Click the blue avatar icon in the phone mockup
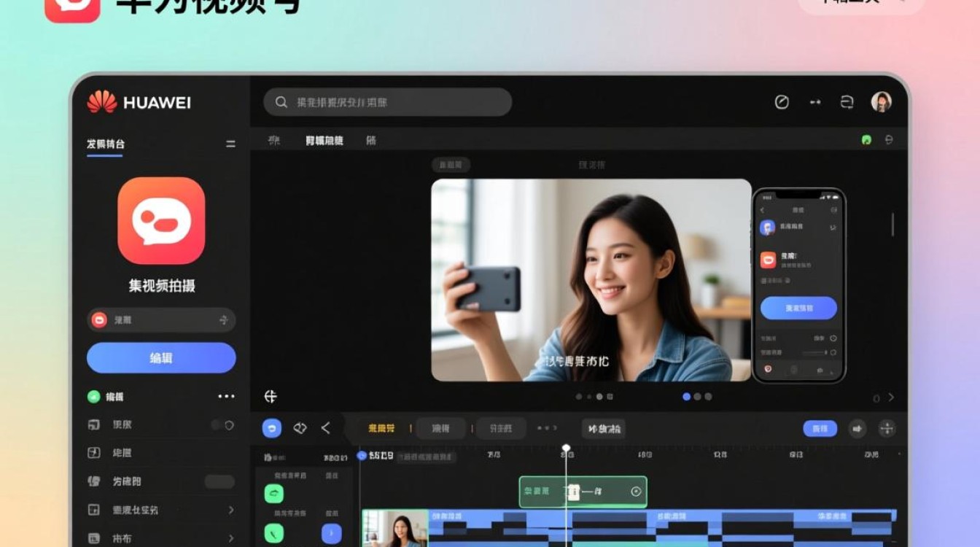Image resolution: width=980 pixels, height=547 pixels. (x=767, y=228)
